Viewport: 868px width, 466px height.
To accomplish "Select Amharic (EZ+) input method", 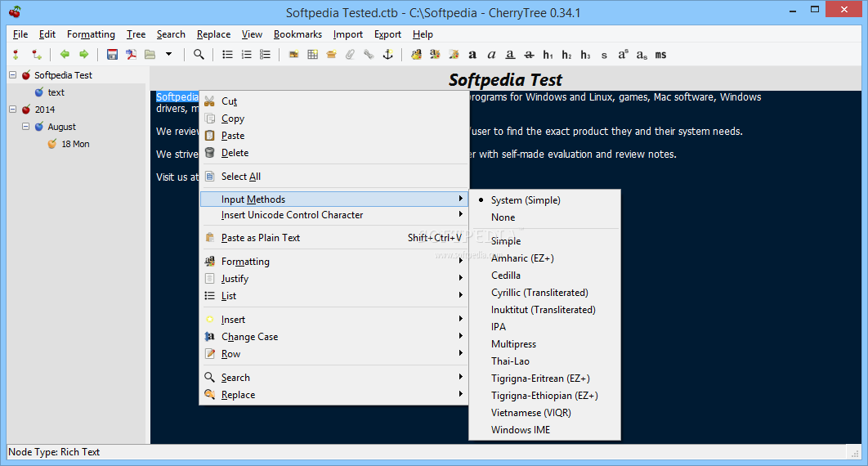I will [x=544, y=258].
